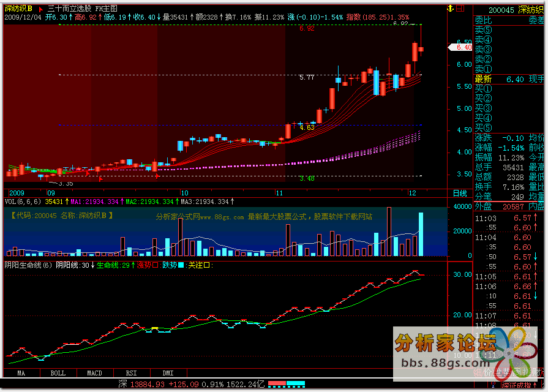The width and height of the screenshot is (548, 392).
Task: Click the red arrow marker below September candles
Action: (100, 178)
